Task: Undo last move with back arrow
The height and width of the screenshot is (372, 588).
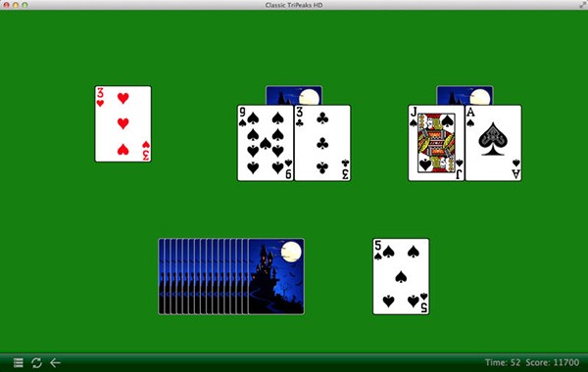Action: coord(55,362)
